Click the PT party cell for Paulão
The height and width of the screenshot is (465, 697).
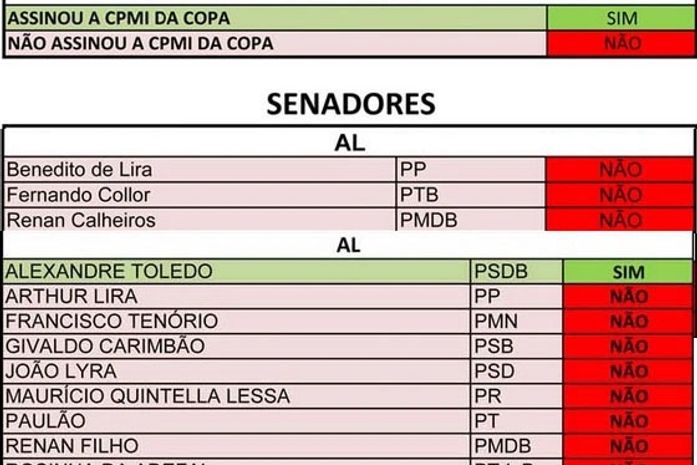coord(517,421)
